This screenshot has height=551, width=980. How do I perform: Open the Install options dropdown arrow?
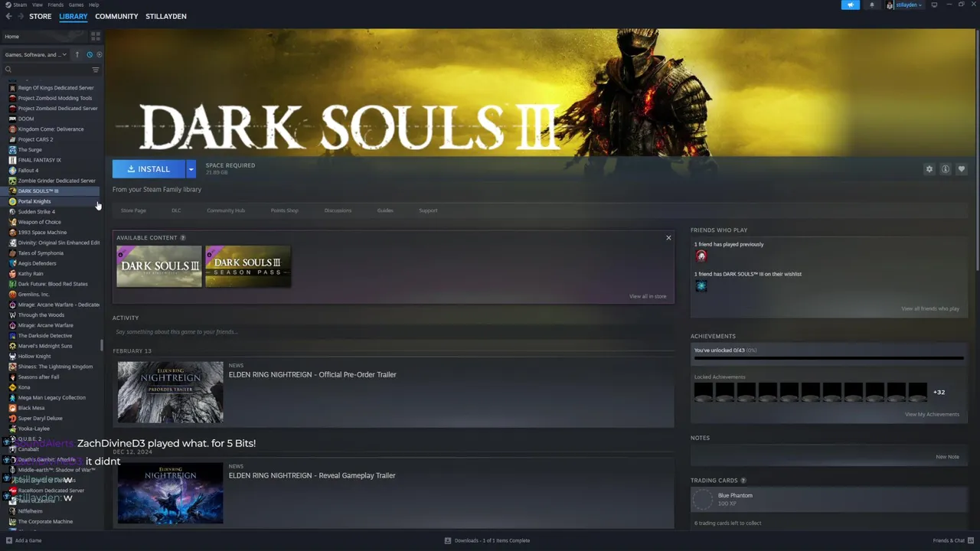point(191,169)
